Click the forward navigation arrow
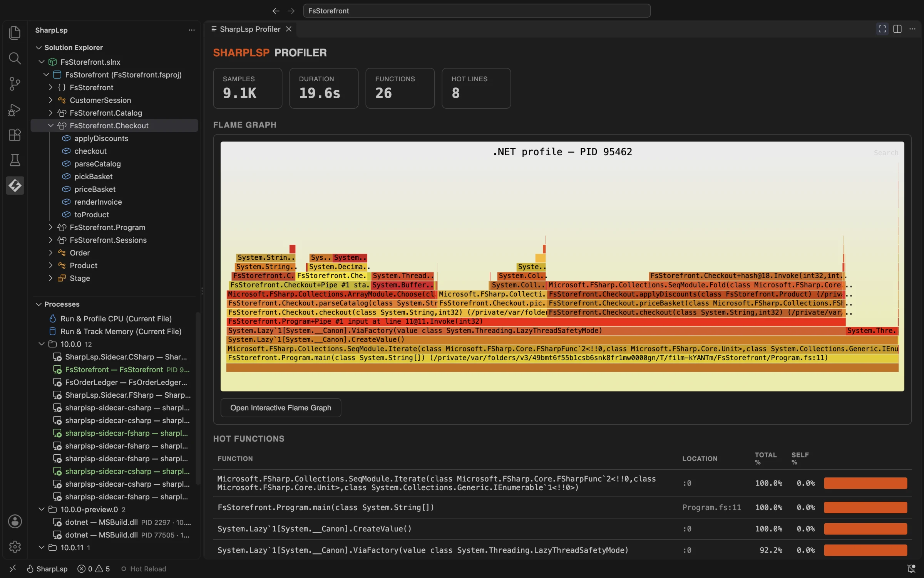The width and height of the screenshot is (924, 578). click(291, 11)
